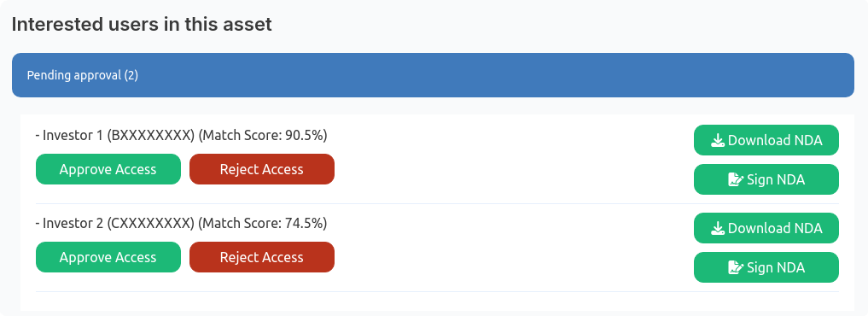
Task: Click the 'Interested users in this asset' heading
Action: pos(142,25)
